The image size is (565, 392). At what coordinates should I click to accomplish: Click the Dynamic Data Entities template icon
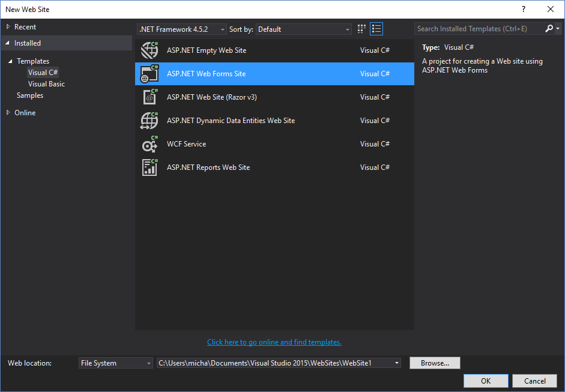[x=150, y=120]
